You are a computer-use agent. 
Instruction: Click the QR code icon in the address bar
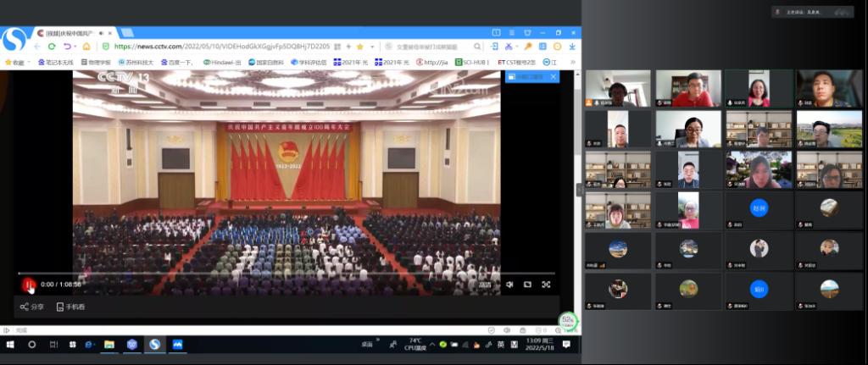(337, 47)
